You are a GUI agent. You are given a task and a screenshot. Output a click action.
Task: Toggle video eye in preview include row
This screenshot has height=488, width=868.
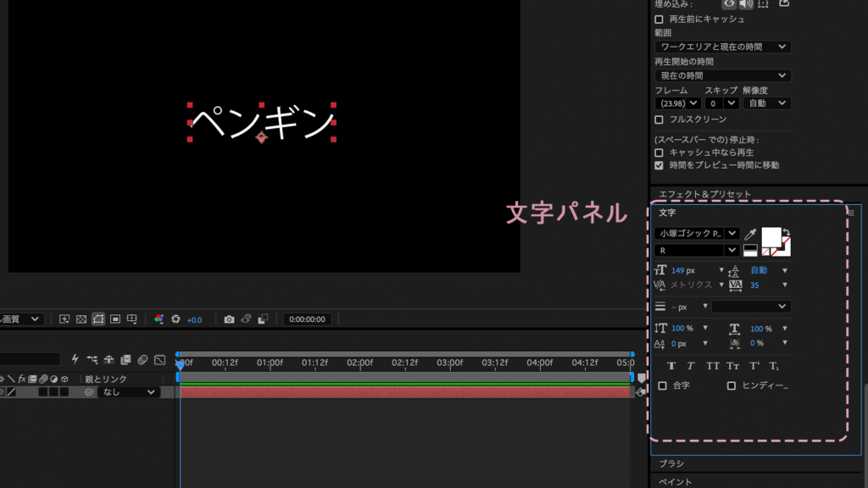pyautogui.click(x=729, y=4)
